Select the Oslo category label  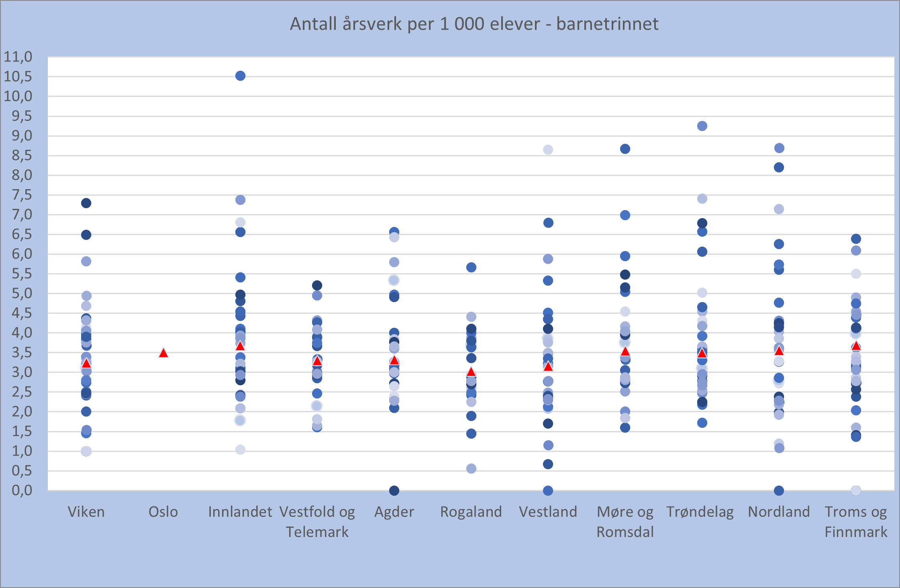pyautogui.click(x=163, y=512)
